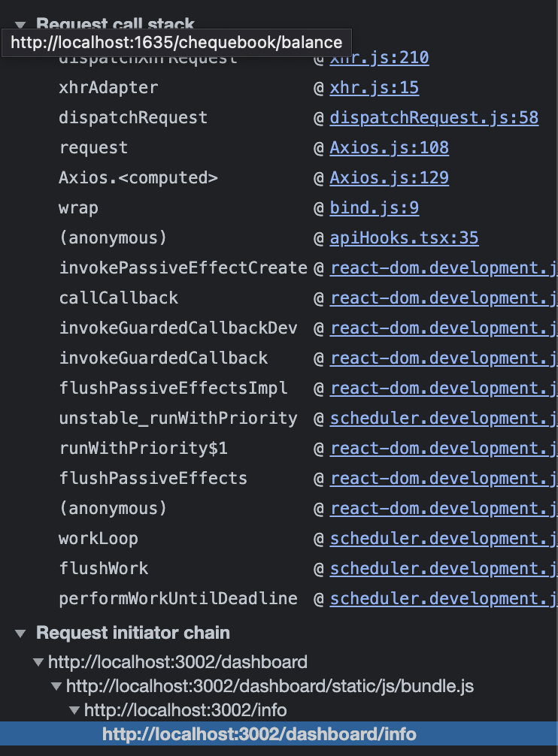Image resolution: width=558 pixels, height=756 pixels.
Task: Open the xhr.js:210 source link
Action: (379, 58)
